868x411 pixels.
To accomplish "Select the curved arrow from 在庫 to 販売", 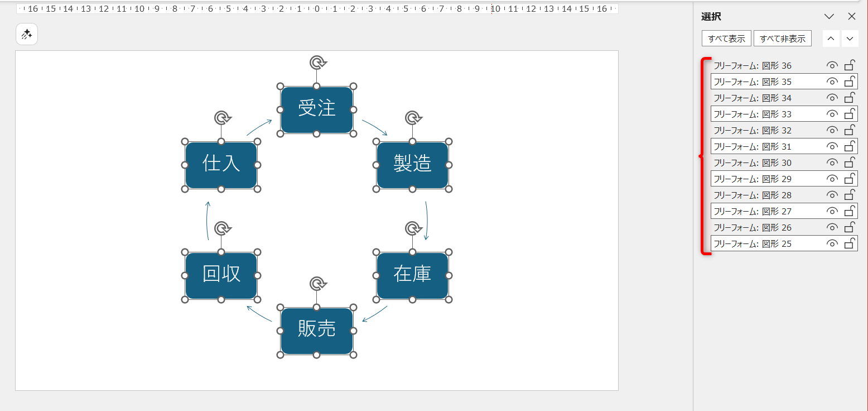I will [375, 314].
